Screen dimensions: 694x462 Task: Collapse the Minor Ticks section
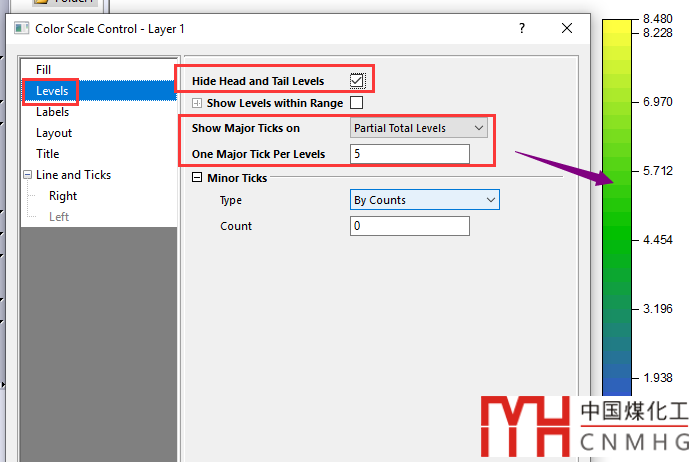[197, 177]
